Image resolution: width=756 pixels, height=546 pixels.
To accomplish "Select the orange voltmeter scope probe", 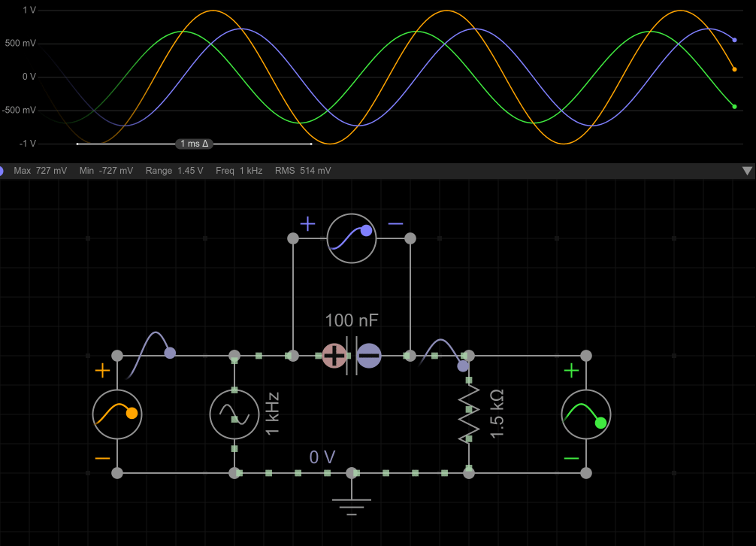I will click(116, 414).
